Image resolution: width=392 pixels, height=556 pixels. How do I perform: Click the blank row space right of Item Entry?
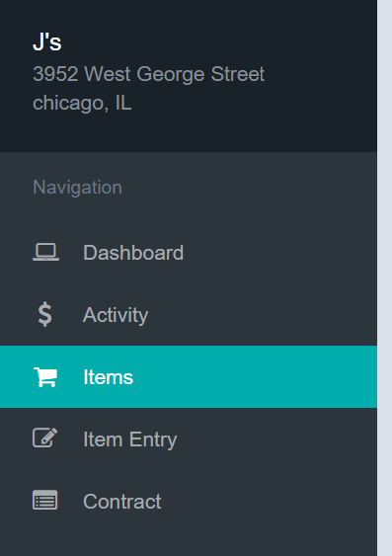(x=276, y=439)
